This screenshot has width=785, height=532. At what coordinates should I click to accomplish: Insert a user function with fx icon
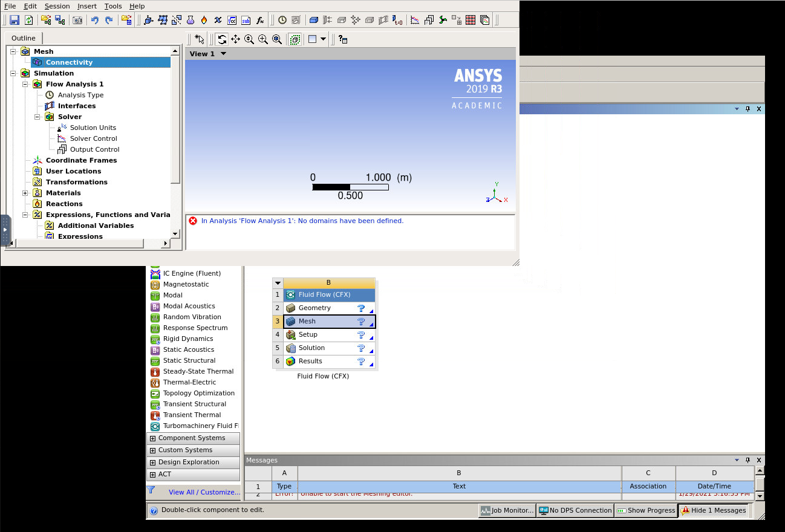[x=260, y=20]
